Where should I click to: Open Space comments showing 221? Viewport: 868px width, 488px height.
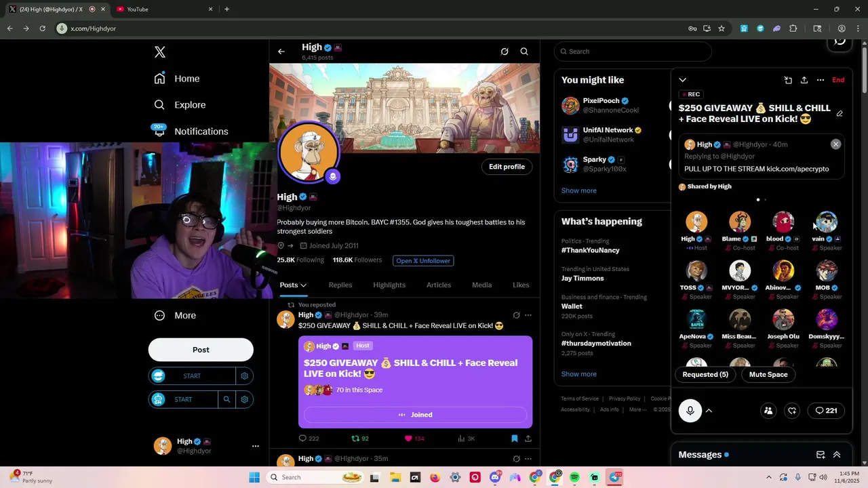pyautogui.click(x=826, y=411)
